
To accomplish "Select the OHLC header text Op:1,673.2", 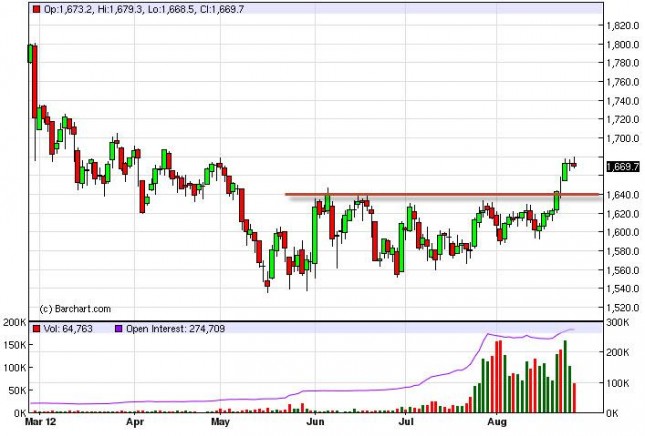I will pos(68,9).
